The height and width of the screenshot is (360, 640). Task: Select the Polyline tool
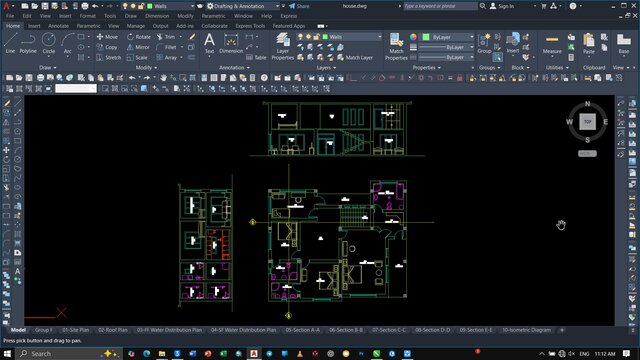[x=28, y=43]
